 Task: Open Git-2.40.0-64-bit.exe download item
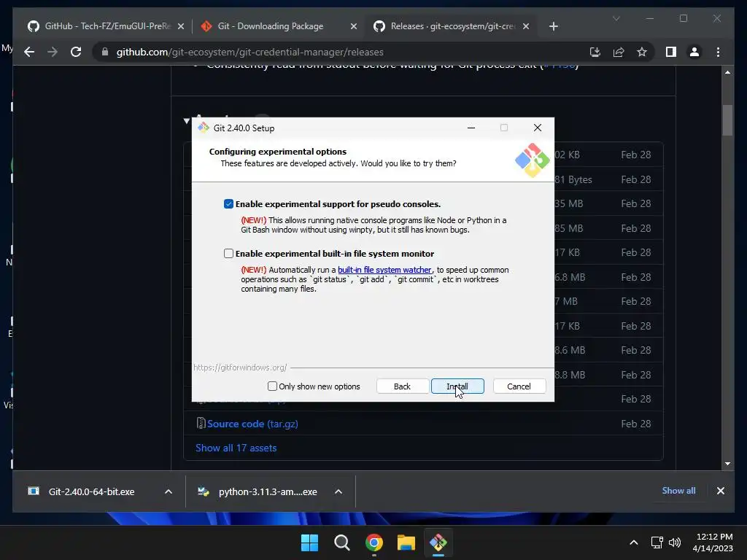[90, 491]
